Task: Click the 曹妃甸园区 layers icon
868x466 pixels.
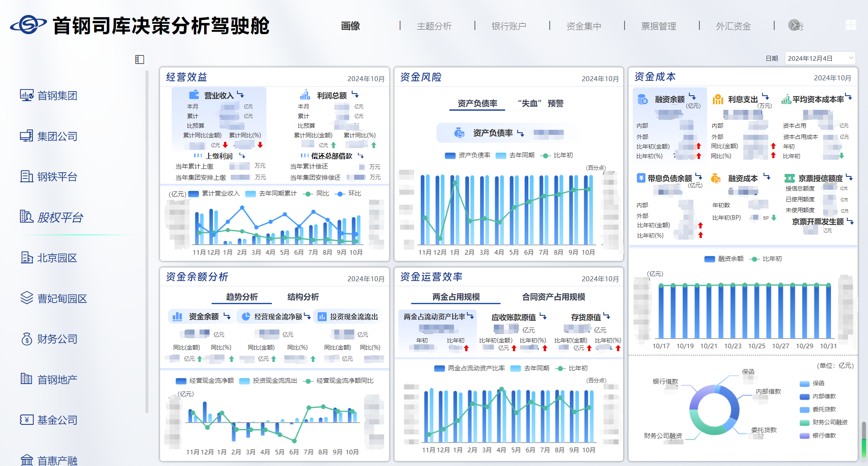Action: click(x=27, y=297)
